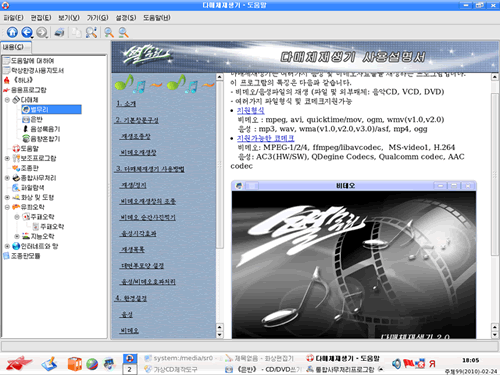Viewport: 500px width, 375px height.
Task: Click the printer icon in toolbar
Action: pos(59,32)
